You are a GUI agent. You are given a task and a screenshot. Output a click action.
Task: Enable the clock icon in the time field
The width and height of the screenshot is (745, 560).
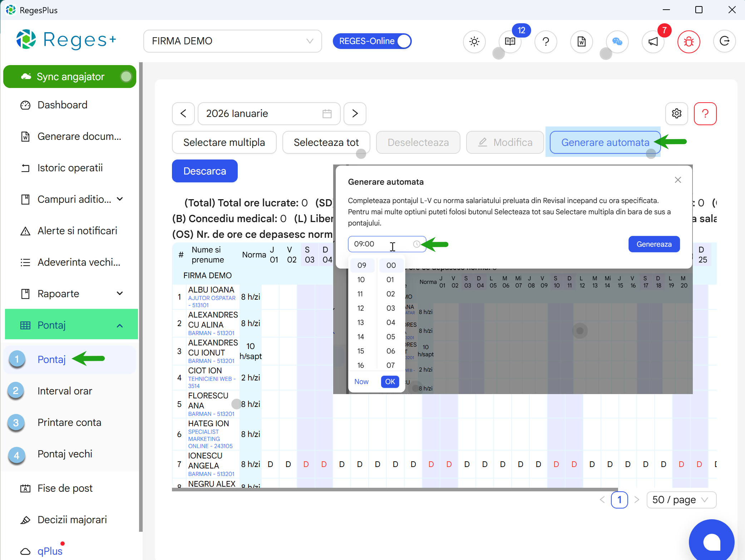tap(416, 244)
